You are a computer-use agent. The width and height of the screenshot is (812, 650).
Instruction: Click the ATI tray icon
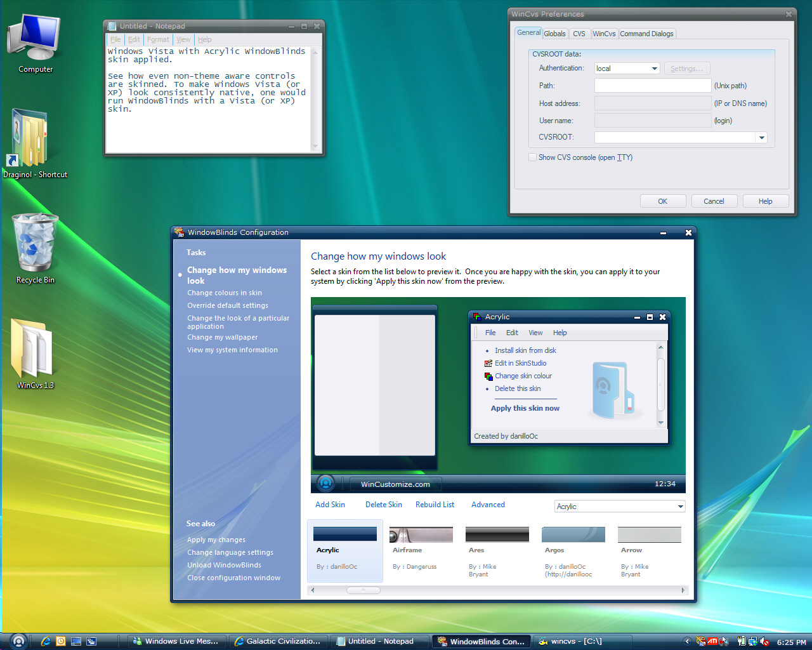coord(712,641)
